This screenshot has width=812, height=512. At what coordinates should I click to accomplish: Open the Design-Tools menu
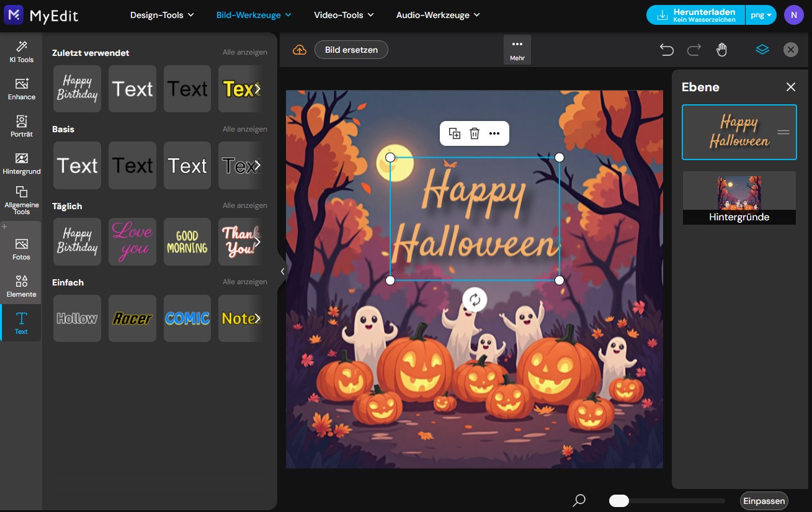162,15
